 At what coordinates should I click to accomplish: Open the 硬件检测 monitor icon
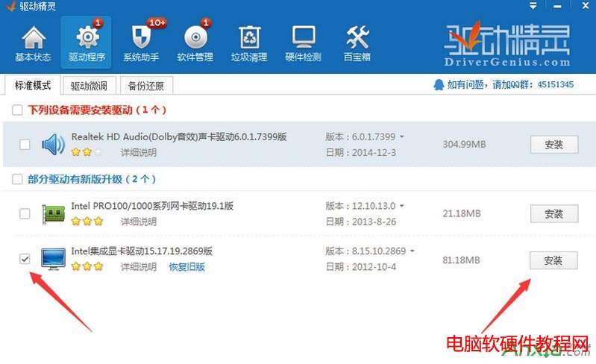click(x=304, y=37)
